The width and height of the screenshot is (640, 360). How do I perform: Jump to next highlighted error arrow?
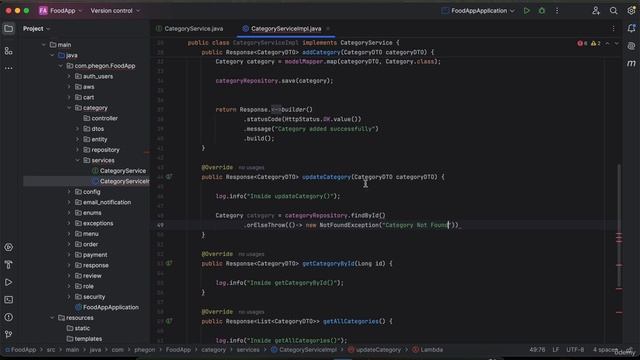[616, 43]
